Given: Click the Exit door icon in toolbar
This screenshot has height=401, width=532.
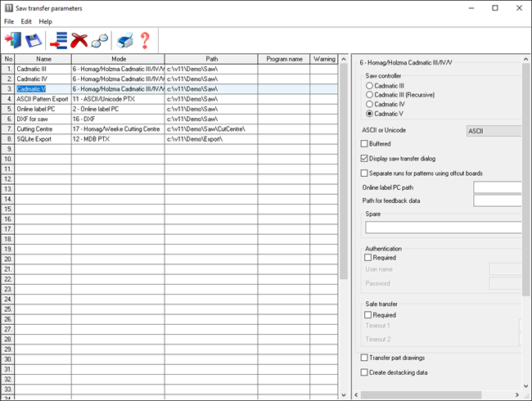Looking at the screenshot, I should click(x=14, y=39).
